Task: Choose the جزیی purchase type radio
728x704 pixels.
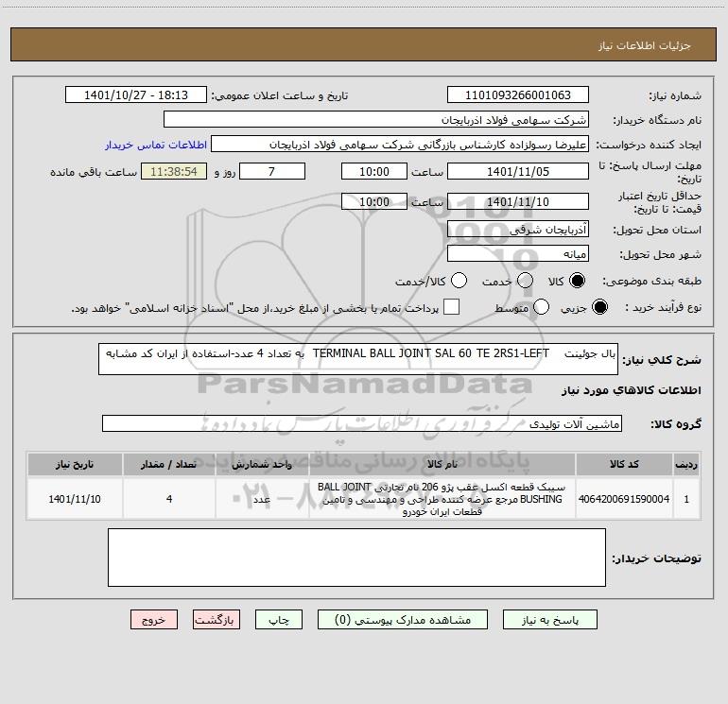Action: click(599, 307)
